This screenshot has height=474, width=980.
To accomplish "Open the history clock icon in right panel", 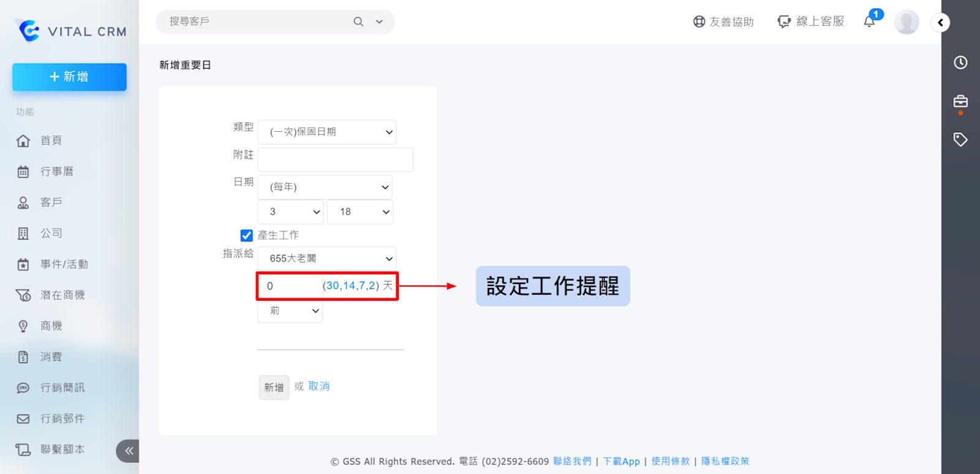I will (x=960, y=62).
